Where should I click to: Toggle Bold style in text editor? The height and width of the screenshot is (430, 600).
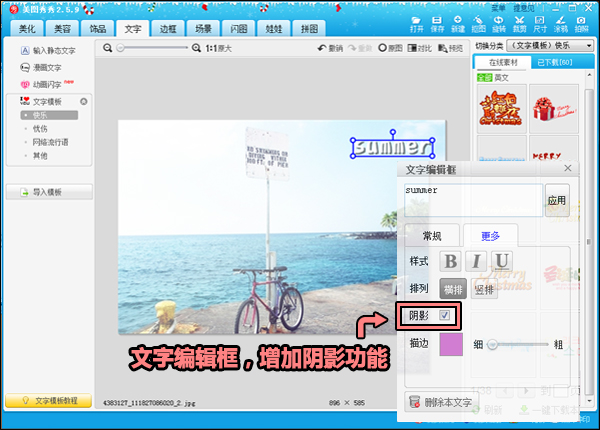point(450,261)
